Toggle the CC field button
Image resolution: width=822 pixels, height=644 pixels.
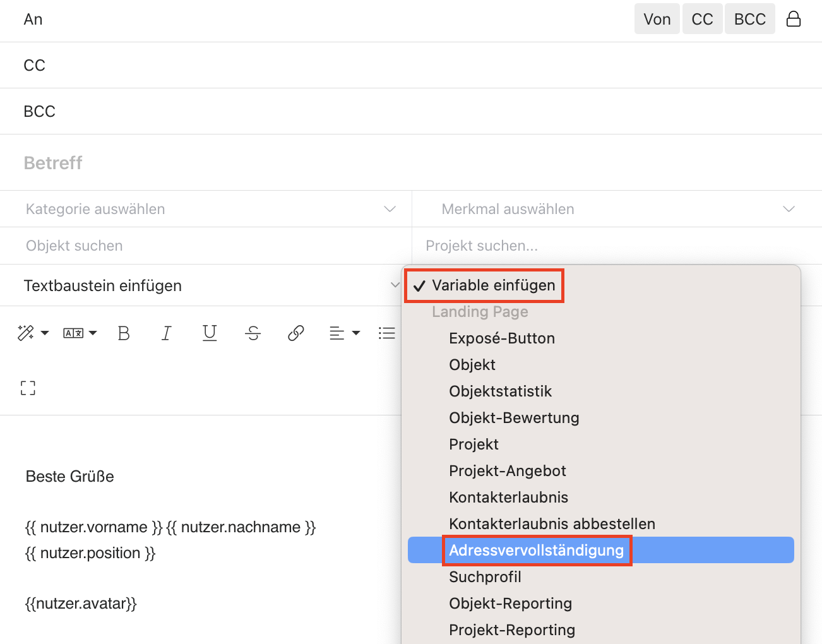pos(702,19)
